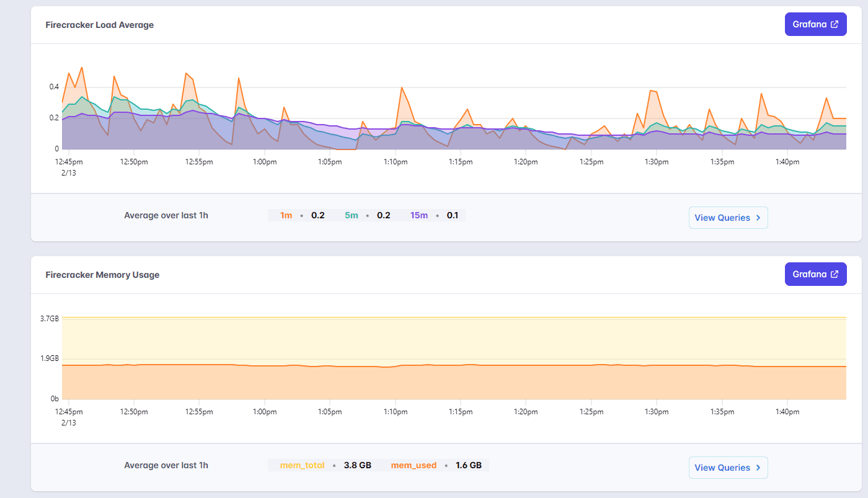This screenshot has height=498, width=868.
Task: Expand the chevron arrow in Load Average View Queries
Action: [x=758, y=218]
